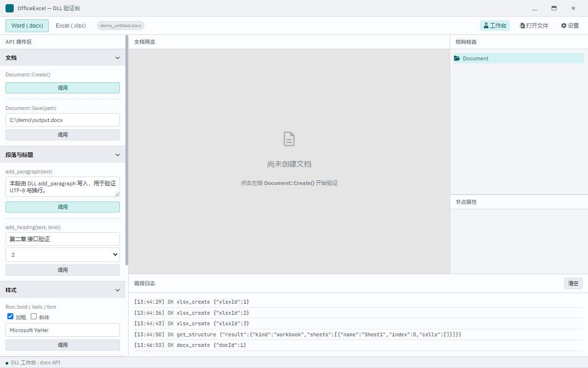This screenshot has width=588, height=368.
Task: Click the 节点属性 panel header
Action: tap(519, 202)
